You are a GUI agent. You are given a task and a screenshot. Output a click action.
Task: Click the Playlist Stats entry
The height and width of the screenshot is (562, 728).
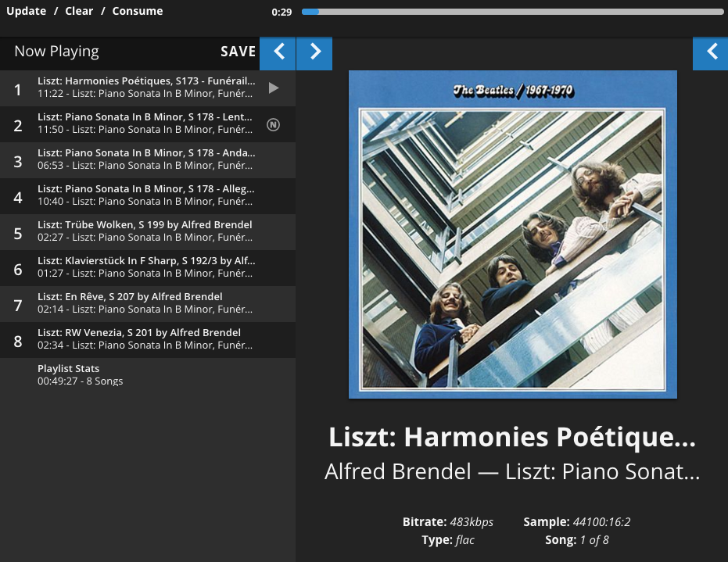[148, 375]
